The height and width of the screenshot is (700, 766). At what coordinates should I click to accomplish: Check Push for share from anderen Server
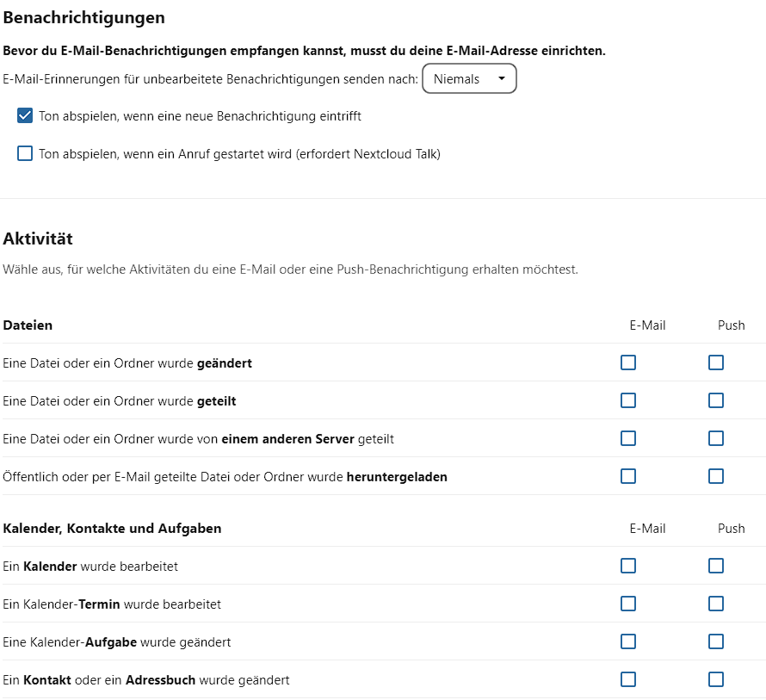coord(716,439)
